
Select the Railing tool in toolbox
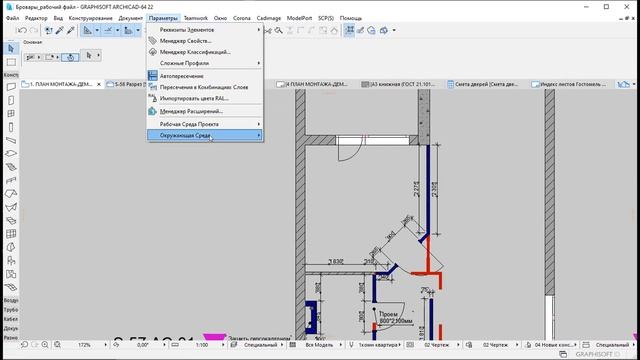pyautogui.click(x=11, y=180)
